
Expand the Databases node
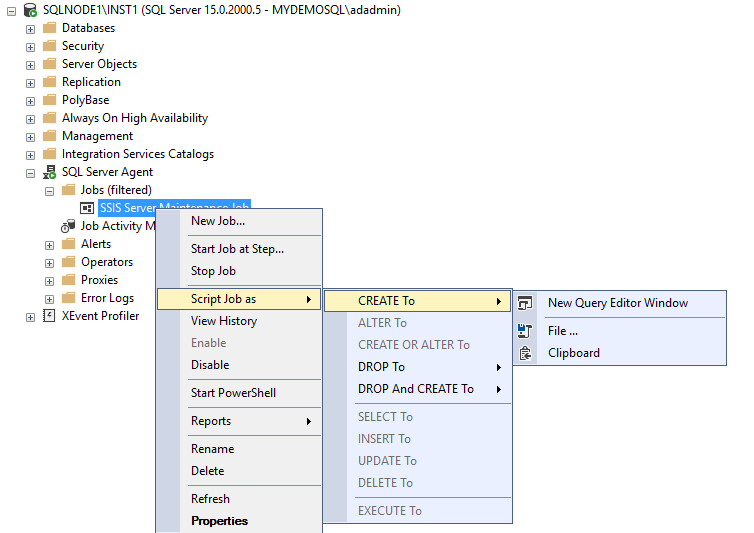tap(30, 29)
